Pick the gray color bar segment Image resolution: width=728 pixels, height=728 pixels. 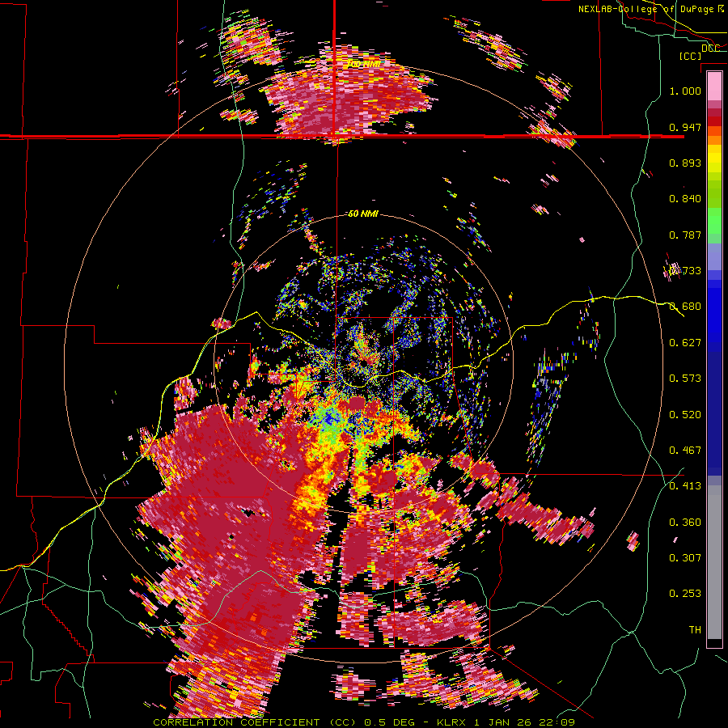(714, 562)
